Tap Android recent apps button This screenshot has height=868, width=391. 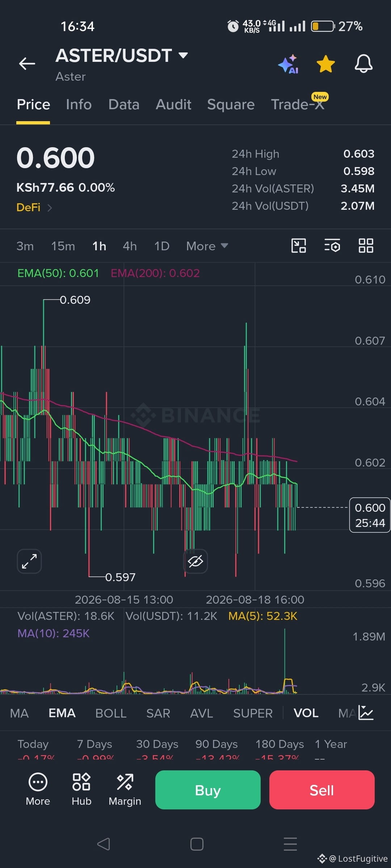290,844
